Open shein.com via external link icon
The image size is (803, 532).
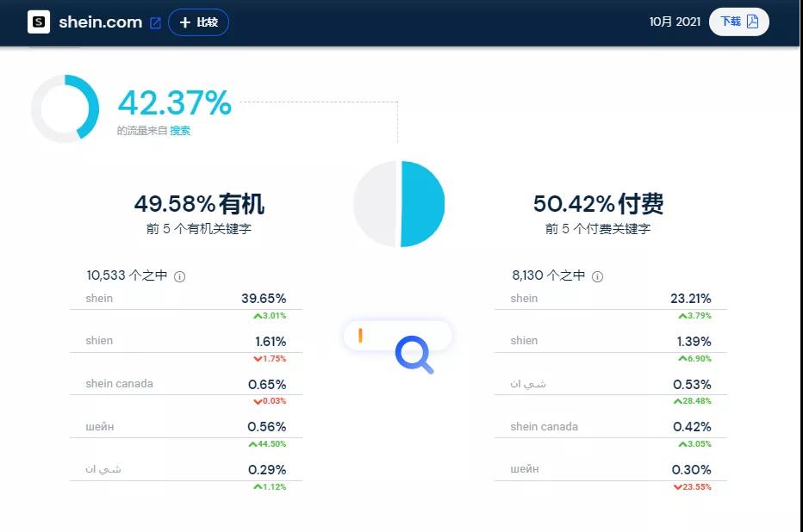155,23
